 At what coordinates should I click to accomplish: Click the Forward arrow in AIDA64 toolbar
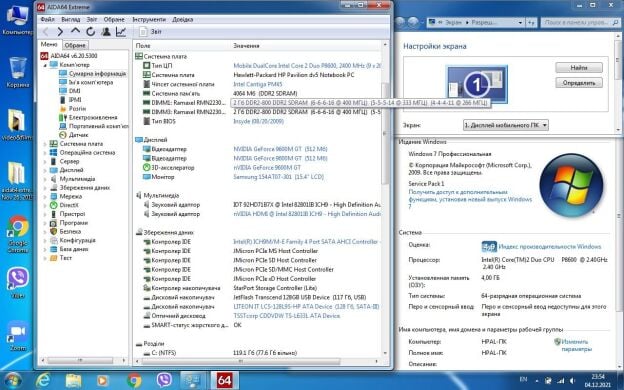tap(60, 32)
